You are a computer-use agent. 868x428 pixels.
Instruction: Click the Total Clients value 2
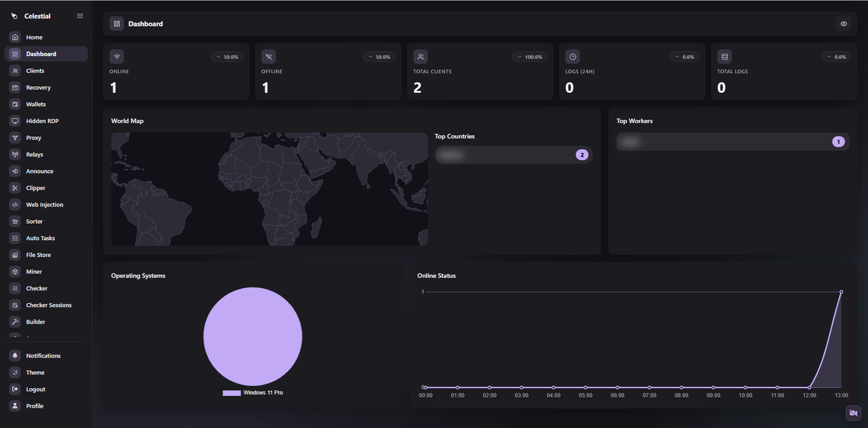pyautogui.click(x=418, y=87)
